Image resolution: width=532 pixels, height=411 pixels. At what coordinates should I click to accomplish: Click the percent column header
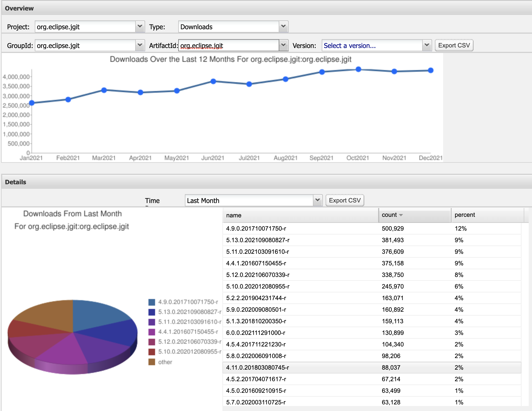pyautogui.click(x=465, y=215)
